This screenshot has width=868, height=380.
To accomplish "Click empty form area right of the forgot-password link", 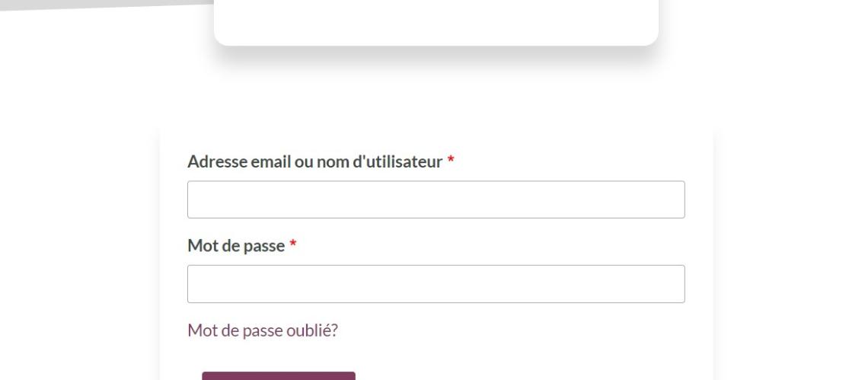I will 509,331.
